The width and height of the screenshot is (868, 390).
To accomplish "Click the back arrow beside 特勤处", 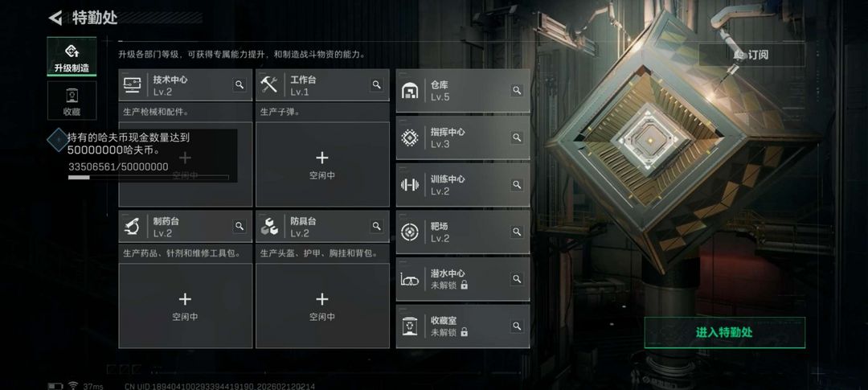I will [55, 18].
